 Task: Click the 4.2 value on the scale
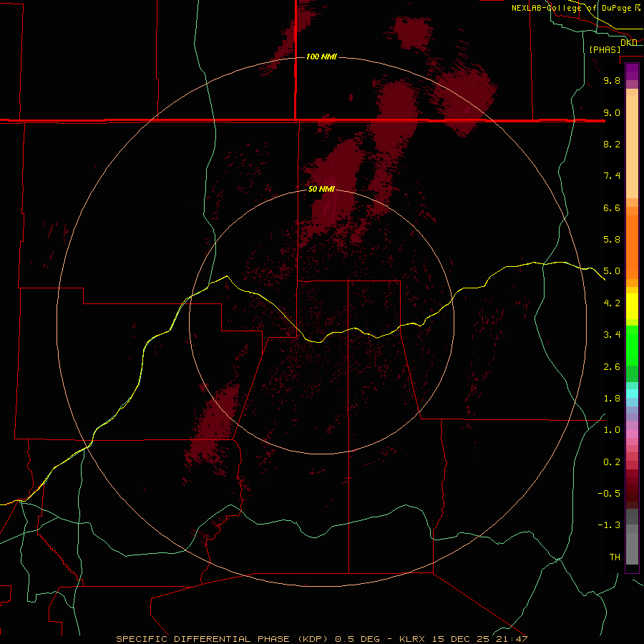click(612, 303)
